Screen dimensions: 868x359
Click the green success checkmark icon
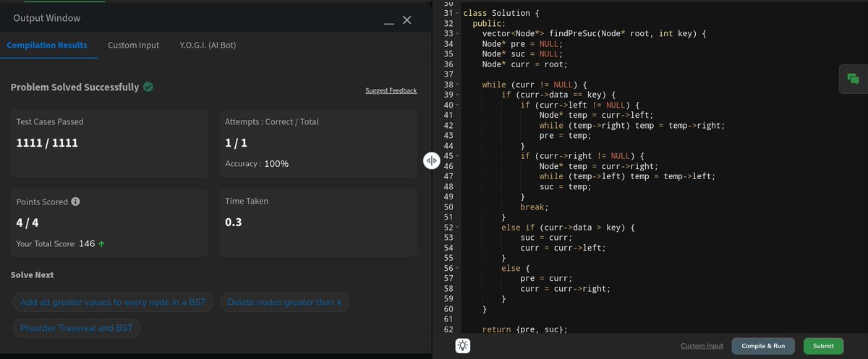point(148,87)
